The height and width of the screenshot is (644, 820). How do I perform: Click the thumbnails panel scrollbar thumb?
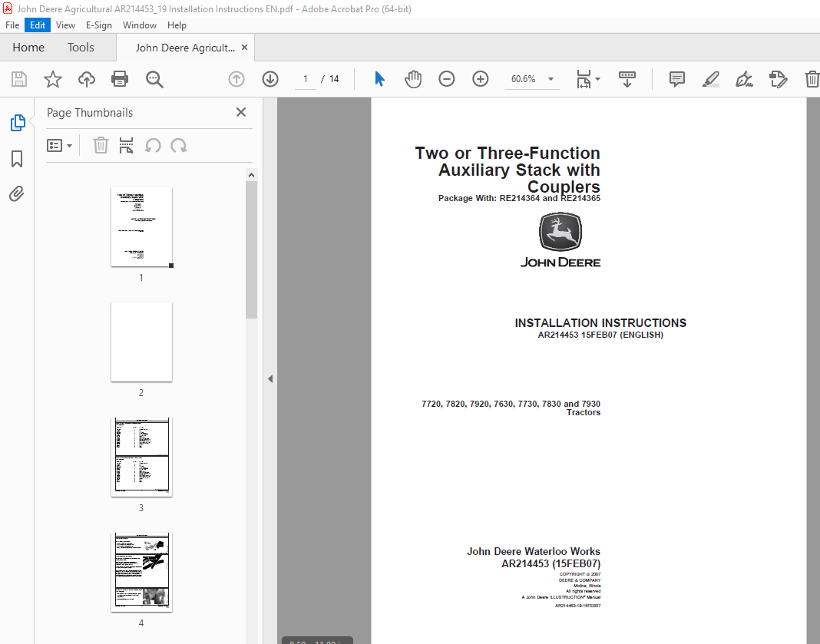[251, 250]
